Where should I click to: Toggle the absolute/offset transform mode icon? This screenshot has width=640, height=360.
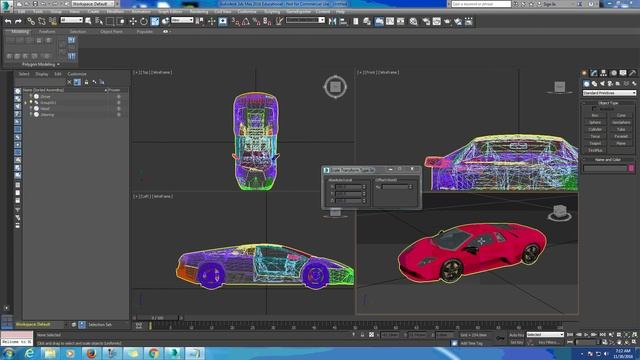pos(371,335)
